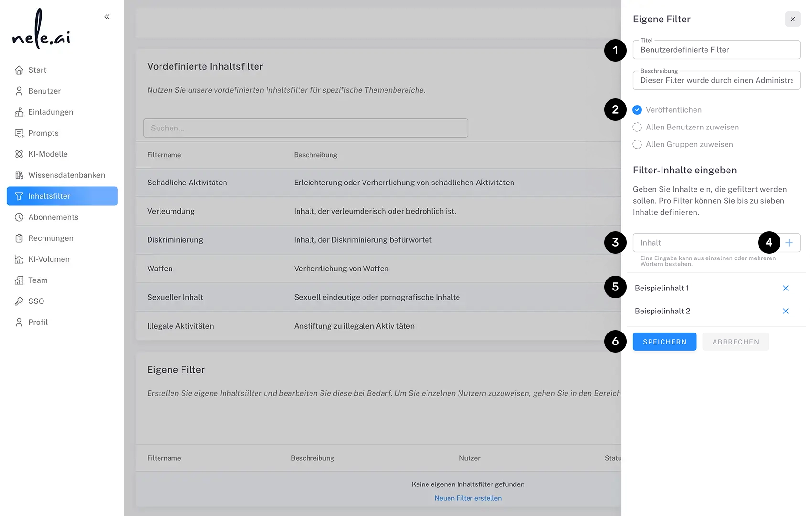Go to Benutzer menu item

coord(62,91)
